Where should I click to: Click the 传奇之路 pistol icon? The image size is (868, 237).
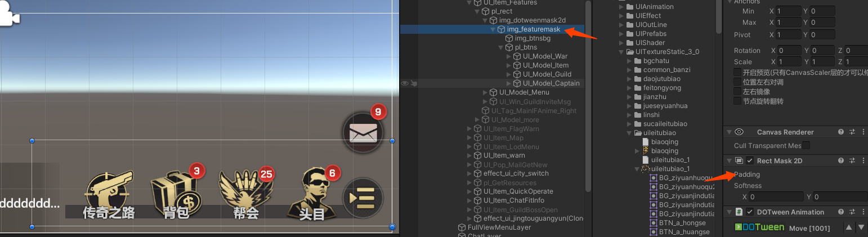(108, 191)
